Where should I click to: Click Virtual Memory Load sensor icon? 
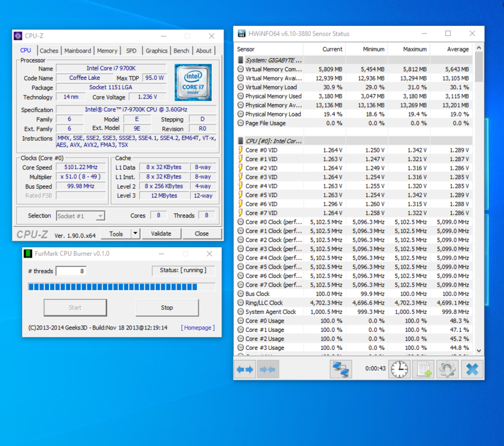(x=240, y=87)
